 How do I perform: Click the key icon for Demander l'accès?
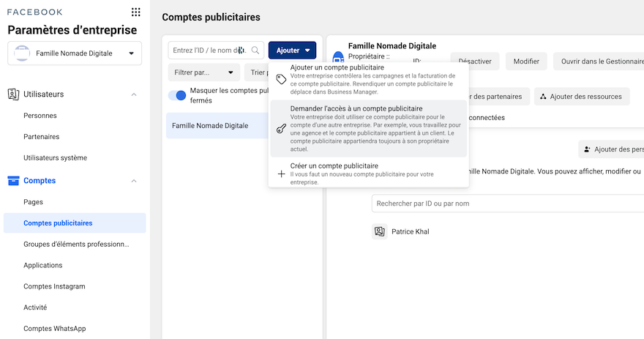pos(281,129)
